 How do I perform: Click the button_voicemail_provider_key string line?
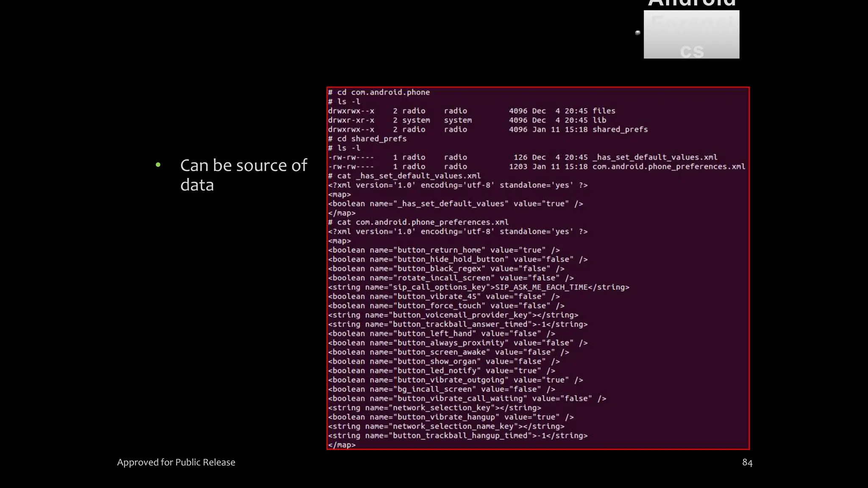click(453, 315)
